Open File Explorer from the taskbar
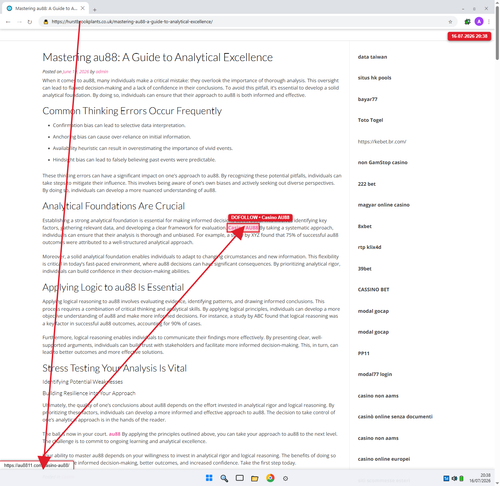 [x=255, y=478]
